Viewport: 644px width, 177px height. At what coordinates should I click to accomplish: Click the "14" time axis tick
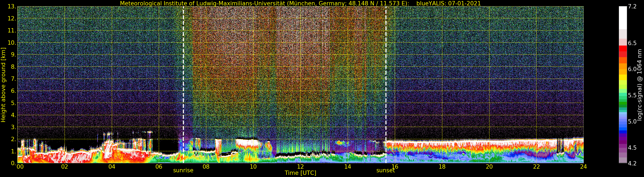pos(348,167)
